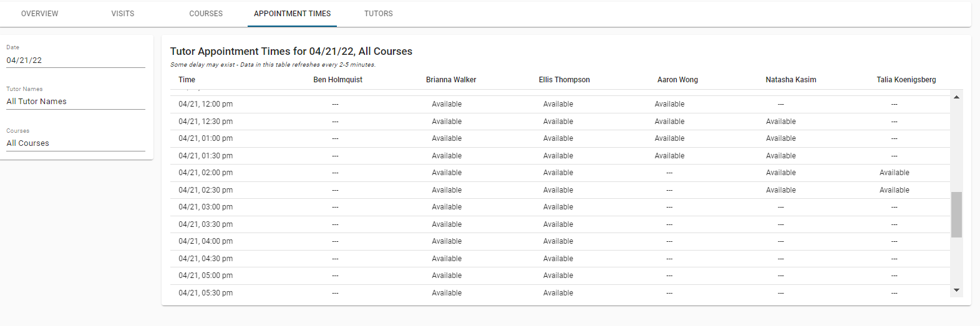Click the Aaron Wong column header
980x326 pixels.
tap(677, 80)
